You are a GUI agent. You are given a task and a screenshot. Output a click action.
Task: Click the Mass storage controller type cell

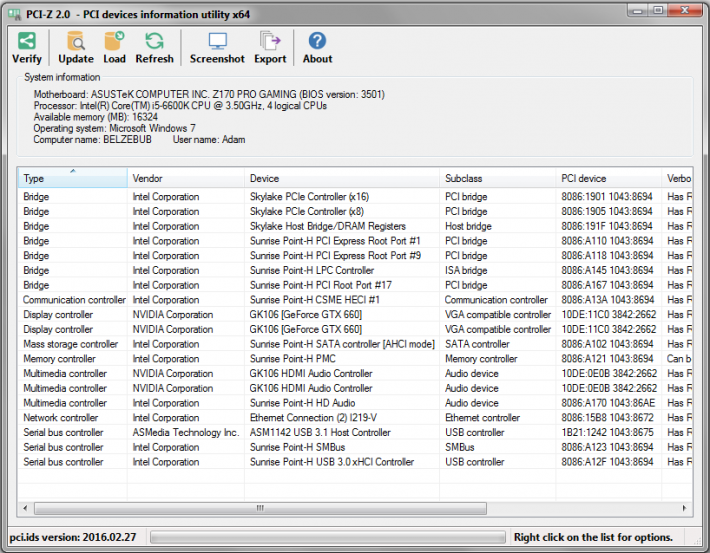click(x=71, y=344)
